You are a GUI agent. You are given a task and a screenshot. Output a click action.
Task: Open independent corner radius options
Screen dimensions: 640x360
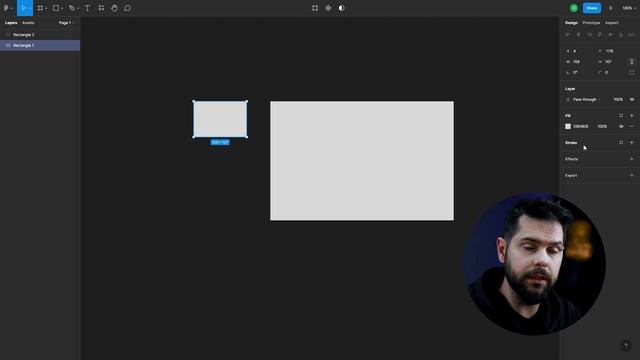pos(632,72)
